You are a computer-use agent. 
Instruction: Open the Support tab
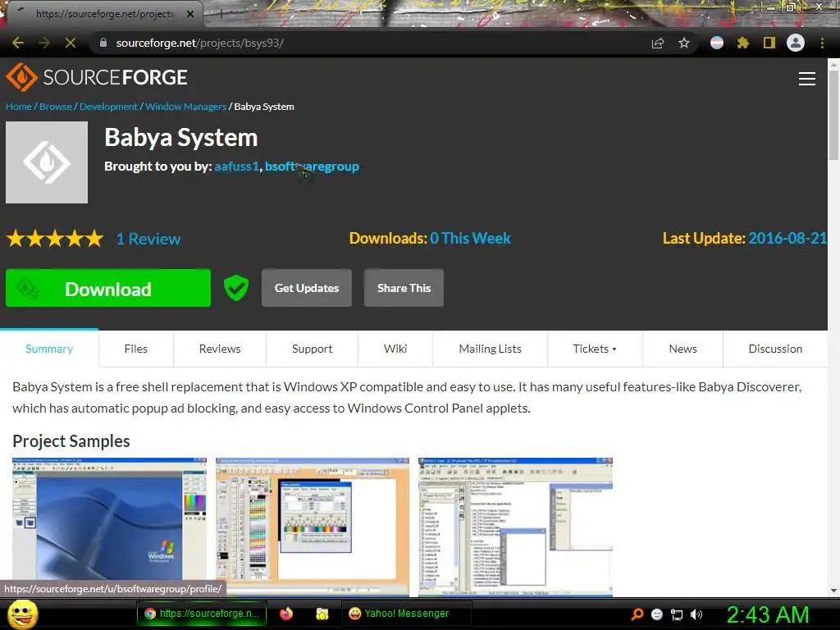(x=312, y=349)
